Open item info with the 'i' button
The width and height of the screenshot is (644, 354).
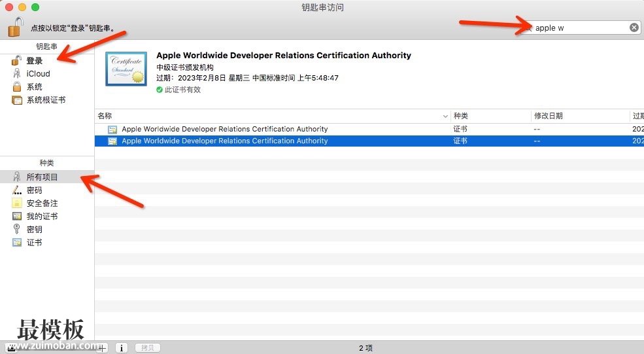[121, 348]
